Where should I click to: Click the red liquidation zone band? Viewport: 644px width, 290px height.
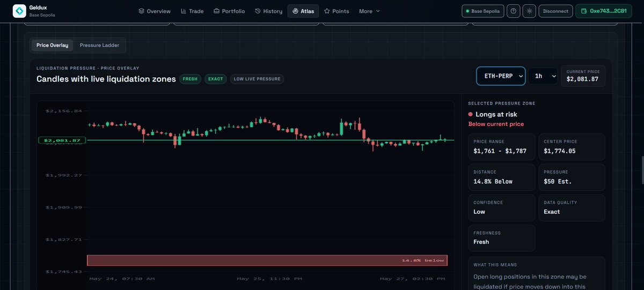267,260
